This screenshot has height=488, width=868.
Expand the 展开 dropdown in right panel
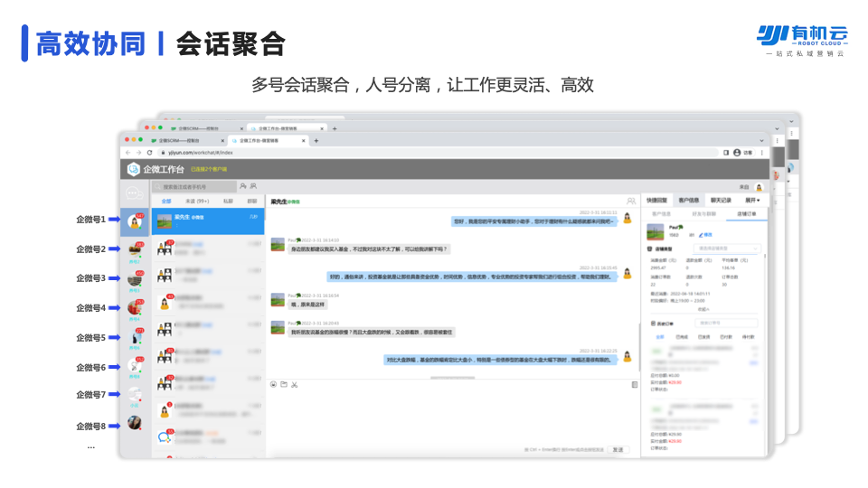click(x=751, y=200)
